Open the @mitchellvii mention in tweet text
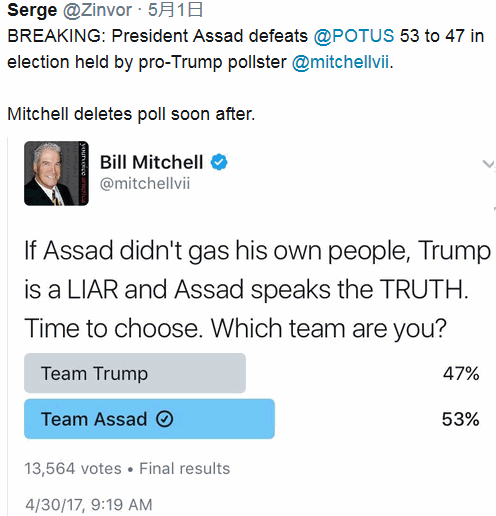 [340, 62]
